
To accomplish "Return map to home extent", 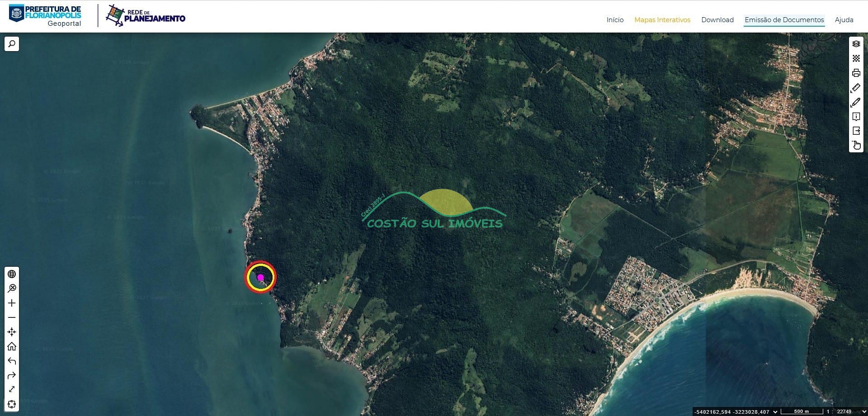I will [12, 346].
